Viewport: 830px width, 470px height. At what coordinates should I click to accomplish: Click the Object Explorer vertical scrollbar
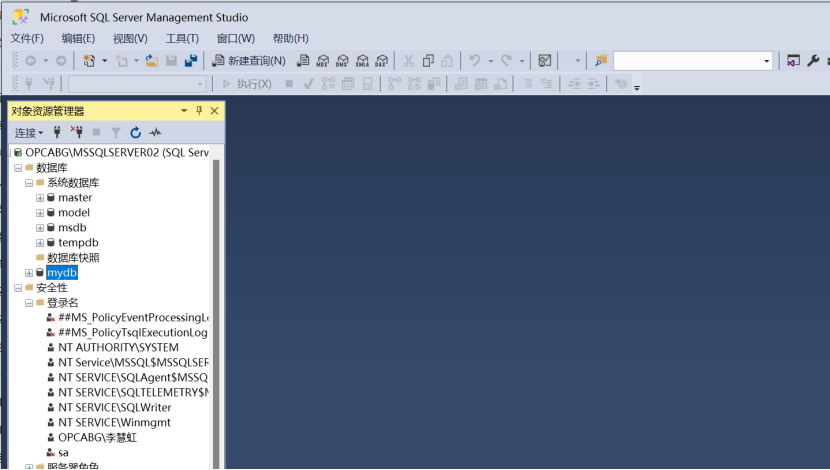pos(216,312)
